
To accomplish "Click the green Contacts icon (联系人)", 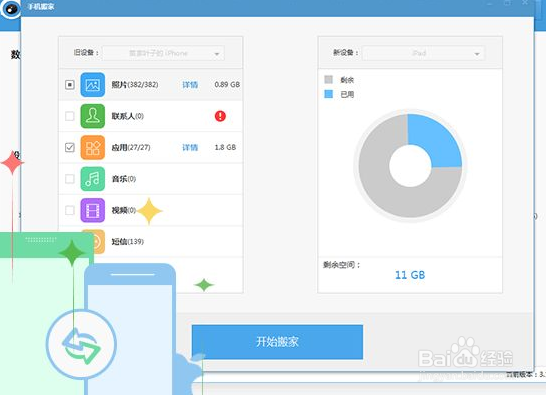I will point(93,116).
